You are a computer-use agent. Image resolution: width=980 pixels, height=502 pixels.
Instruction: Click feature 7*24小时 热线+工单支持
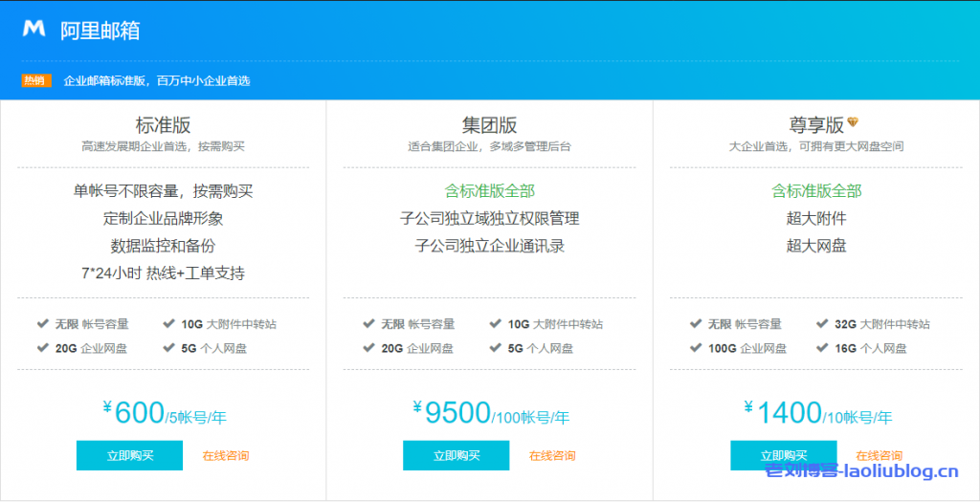163,273
